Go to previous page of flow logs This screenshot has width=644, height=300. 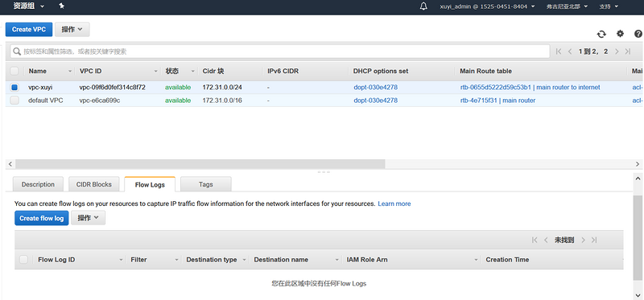(x=546, y=240)
